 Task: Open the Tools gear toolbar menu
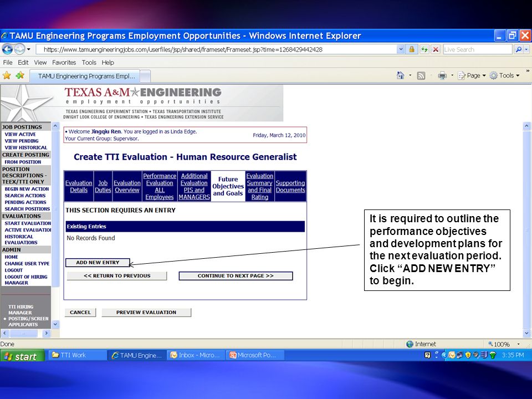pos(504,75)
